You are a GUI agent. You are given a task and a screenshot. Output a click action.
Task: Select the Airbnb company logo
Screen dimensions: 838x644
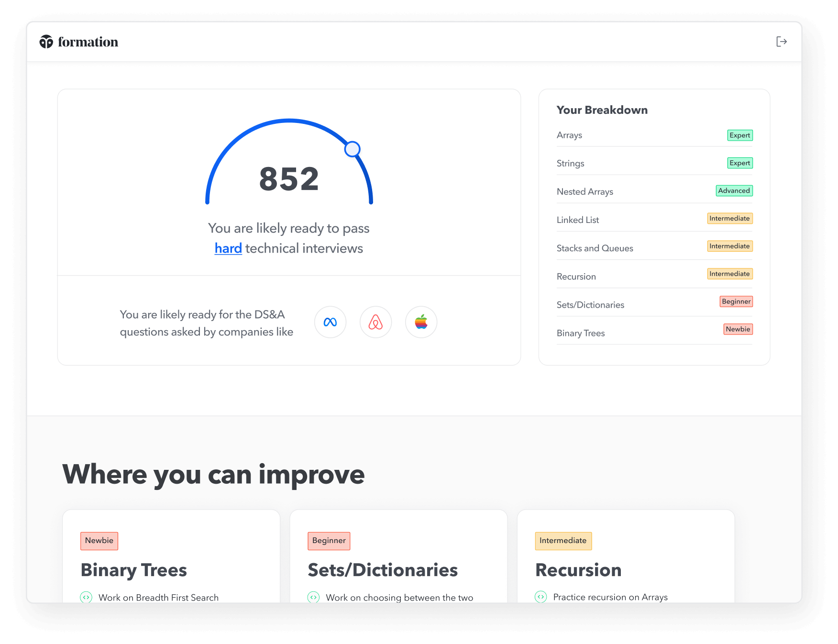pyautogui.click(x=375, y=322)
